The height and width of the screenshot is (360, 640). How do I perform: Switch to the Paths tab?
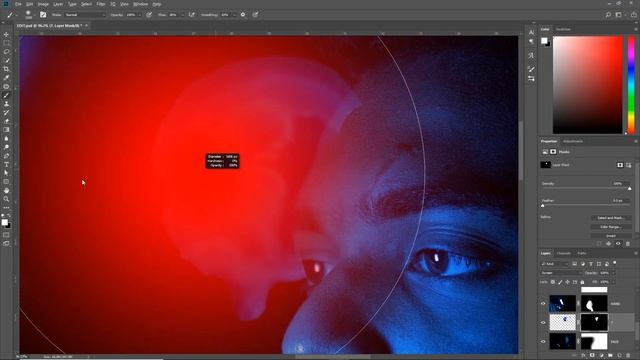click(x=582, y=253)
